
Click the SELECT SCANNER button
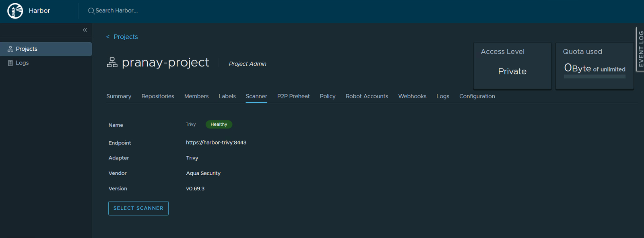pos(138,208)
